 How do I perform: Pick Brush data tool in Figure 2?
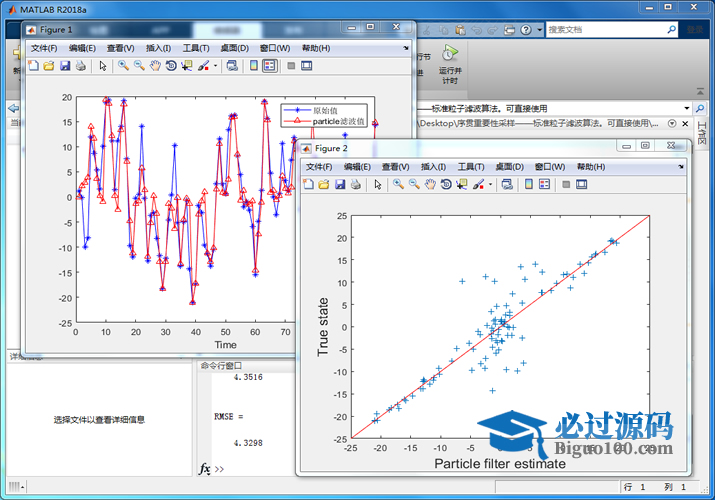tap(478, 184)
